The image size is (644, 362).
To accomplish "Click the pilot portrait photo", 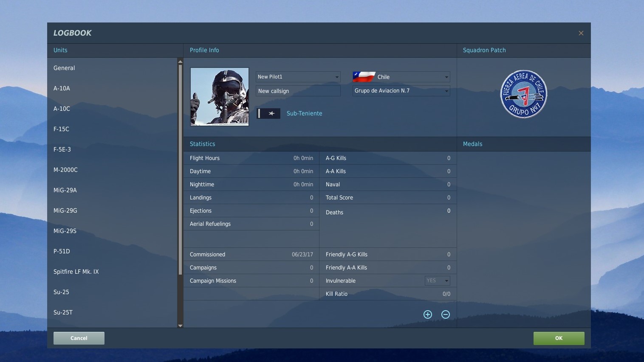I will click(x=220, y=97).
